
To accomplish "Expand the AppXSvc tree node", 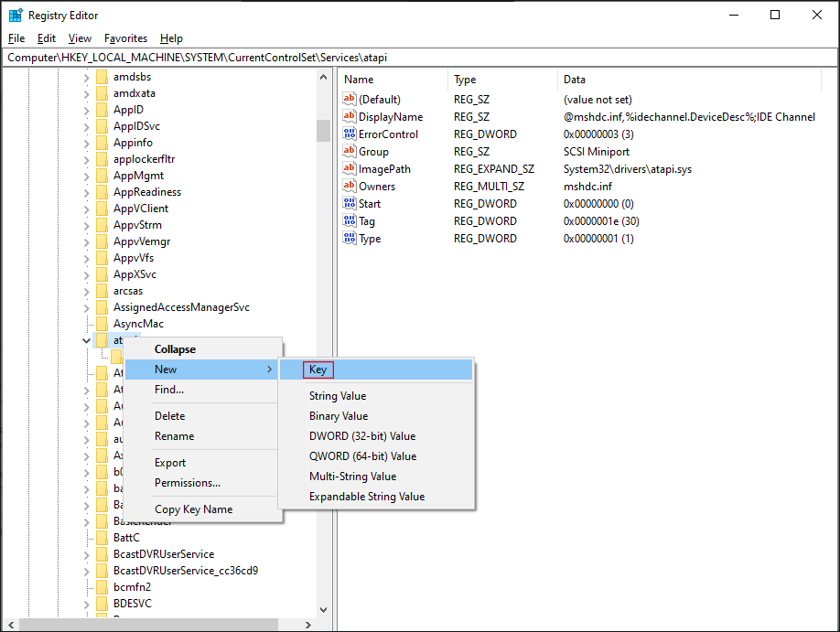I will tap(87, 274).
